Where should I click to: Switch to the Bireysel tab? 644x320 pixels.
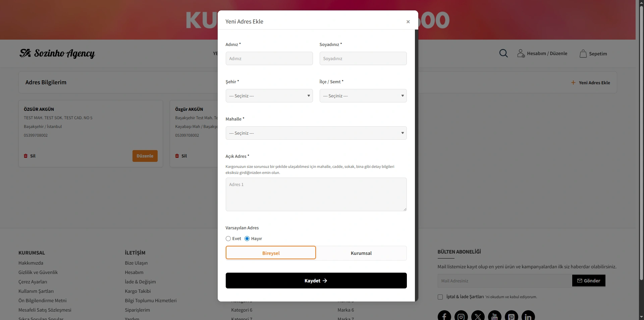271,253
